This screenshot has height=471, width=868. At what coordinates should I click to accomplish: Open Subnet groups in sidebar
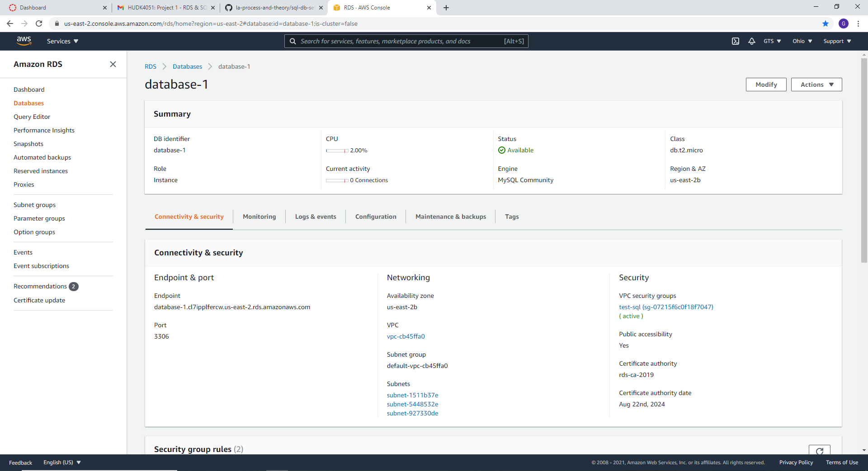coord(34,205)
